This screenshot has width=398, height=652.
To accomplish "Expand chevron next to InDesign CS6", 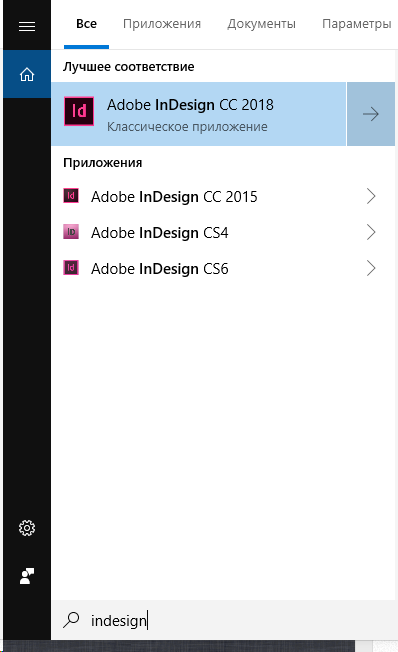I will point(371,268).
